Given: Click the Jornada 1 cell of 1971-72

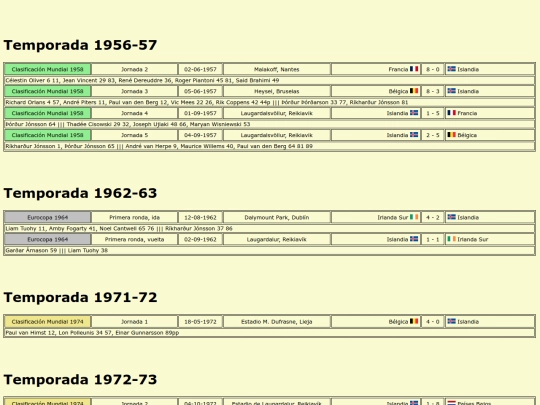Looking at the screenshot, I should 135,322.
